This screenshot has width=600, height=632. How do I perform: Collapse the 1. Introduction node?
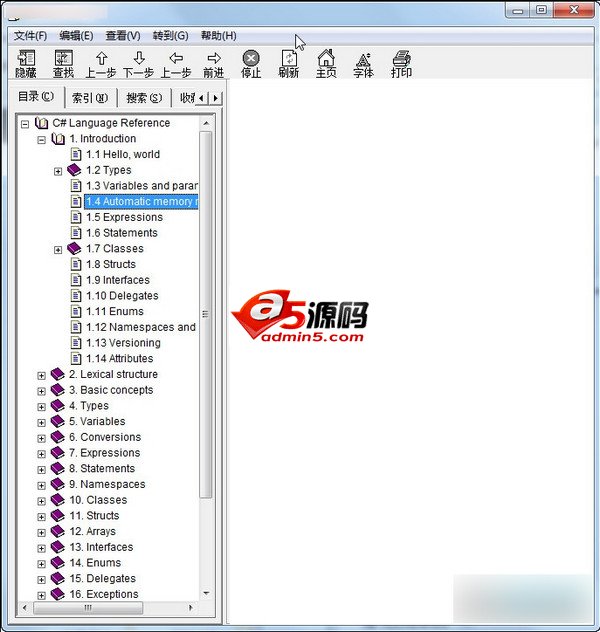tap(41, 140)
